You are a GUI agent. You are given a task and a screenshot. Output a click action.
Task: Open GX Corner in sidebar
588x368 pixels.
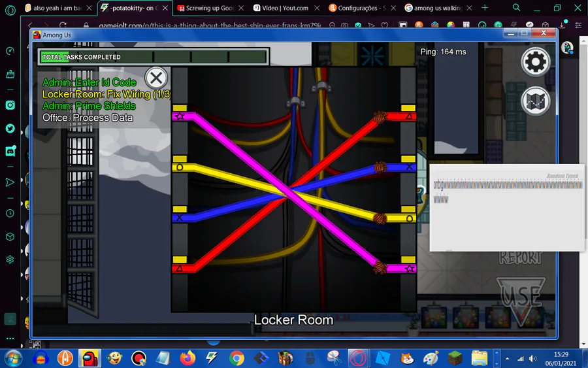point(10,75)
